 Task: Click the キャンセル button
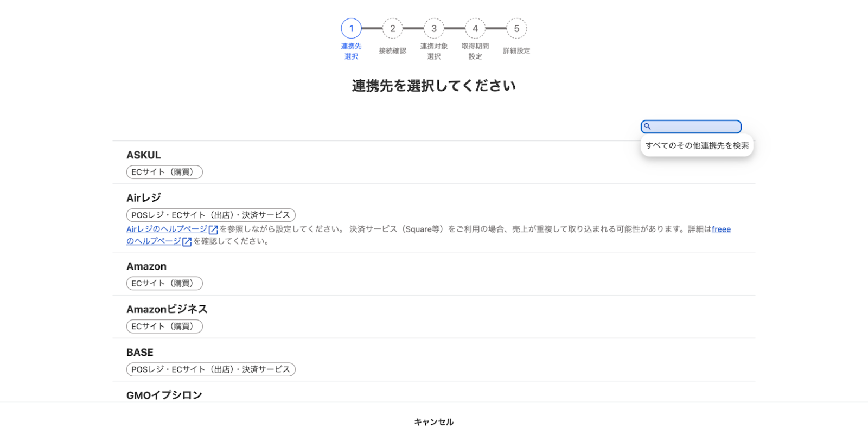click(x=434, y=422)
